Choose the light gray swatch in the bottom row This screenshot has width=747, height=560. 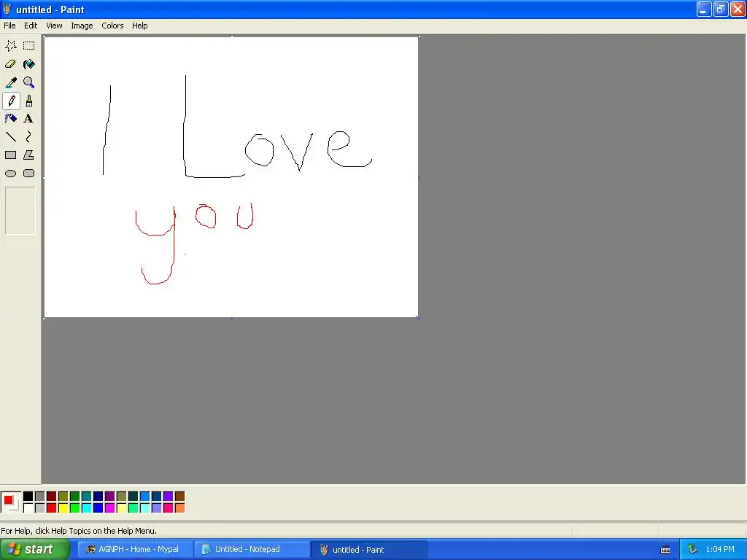coord(40,508)
